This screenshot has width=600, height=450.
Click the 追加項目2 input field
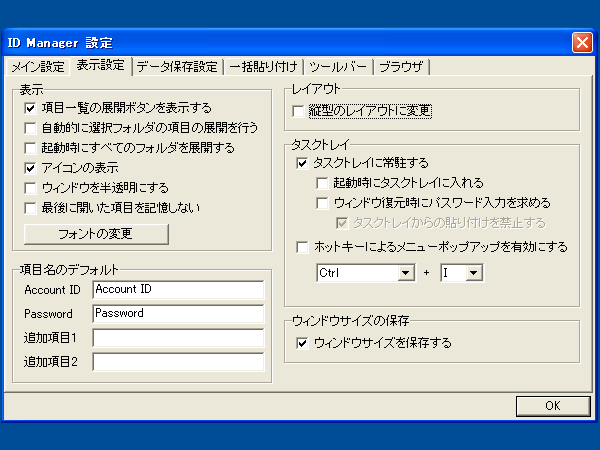(x=178, y=362)
